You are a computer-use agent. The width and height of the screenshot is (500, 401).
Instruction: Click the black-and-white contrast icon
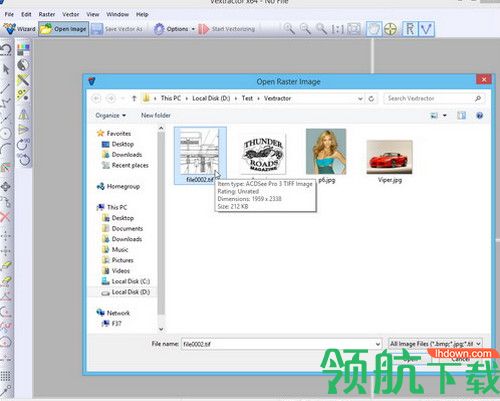click(x=23, y=65)
